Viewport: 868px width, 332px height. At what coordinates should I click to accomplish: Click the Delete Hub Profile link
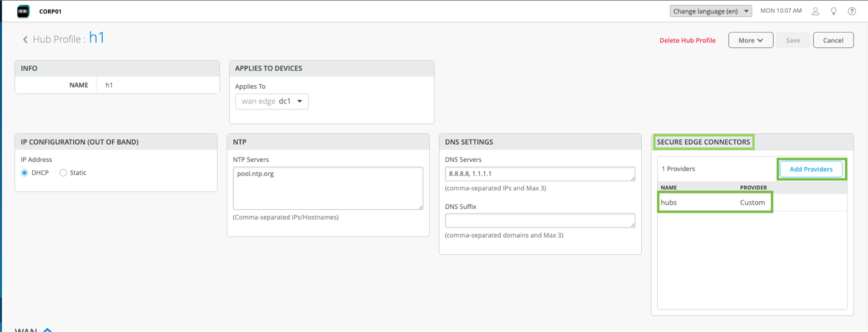pyautogui.click(x=687, y=40)
